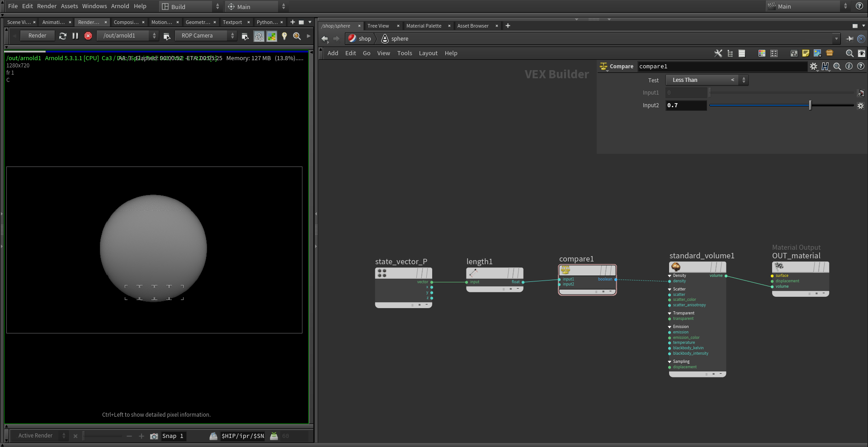Collapse the Scatter section on standard_volume1 node

(x=670, y=289)
